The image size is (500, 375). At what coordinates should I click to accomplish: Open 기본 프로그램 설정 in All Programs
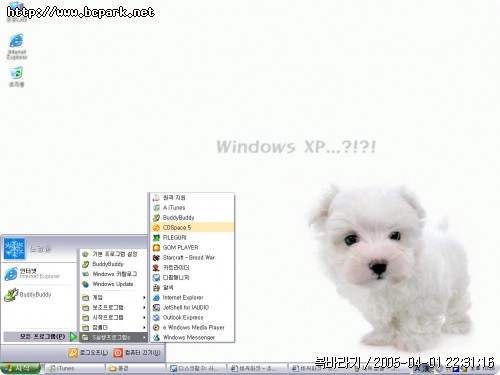[114, 254]
